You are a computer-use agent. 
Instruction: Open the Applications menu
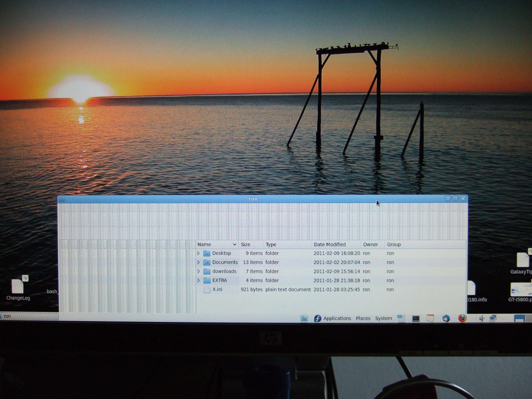[x=337, y=318]
